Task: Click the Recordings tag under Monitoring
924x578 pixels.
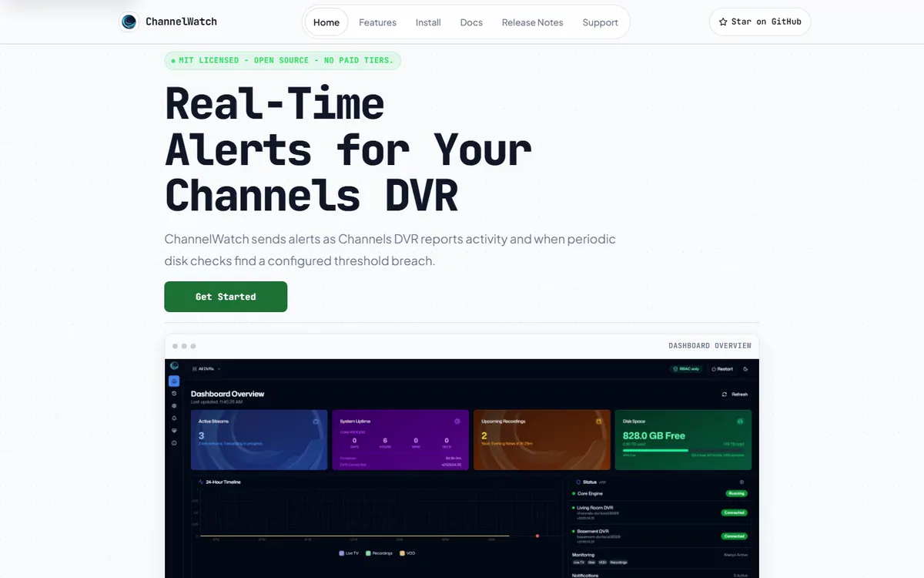Action: coord(618,563)
